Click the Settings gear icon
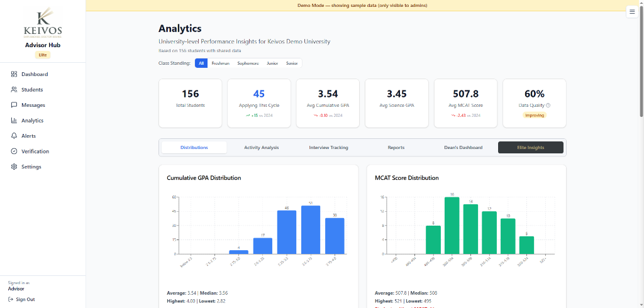644x308 pixels. pyautogui.click(x=14, y=167)
